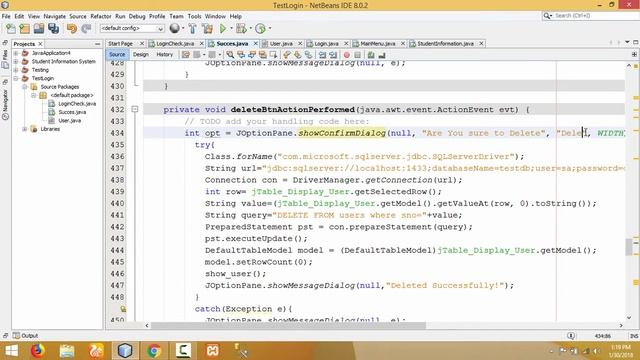Expand the Testing project node
The image size is (640, 360).
point(16,70)
